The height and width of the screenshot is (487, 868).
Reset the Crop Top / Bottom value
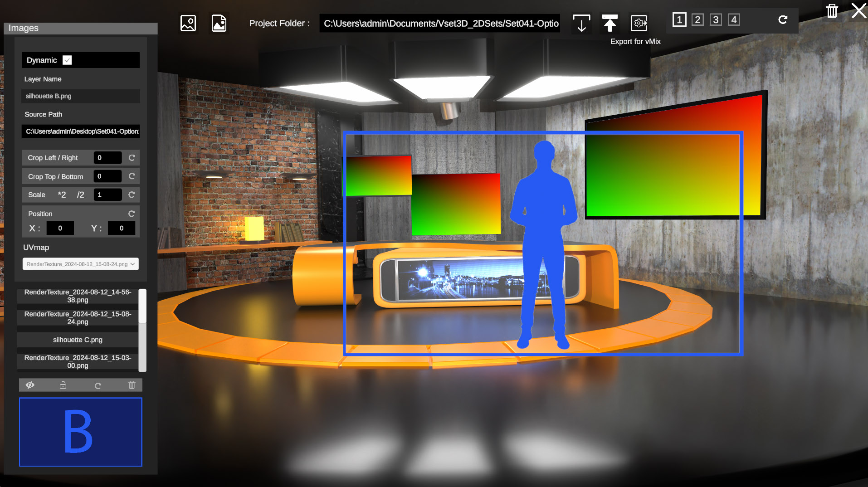point(132,176)
